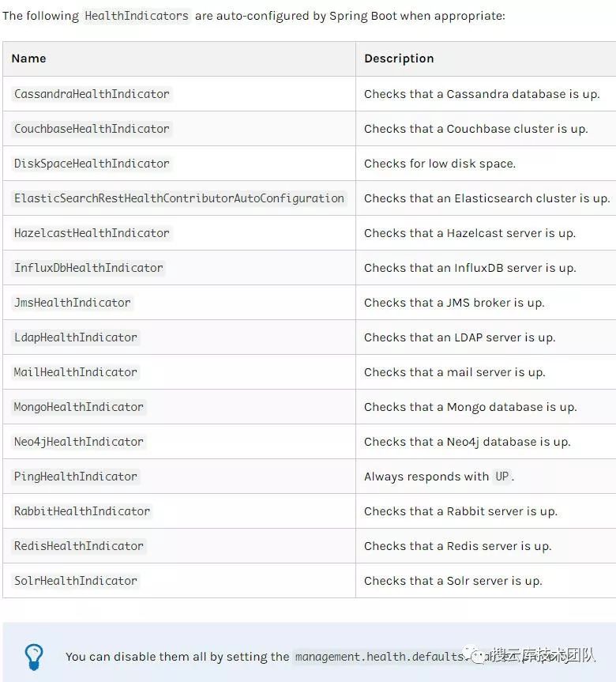
Task: Click the Mongo database description
Action: (471, 408)
